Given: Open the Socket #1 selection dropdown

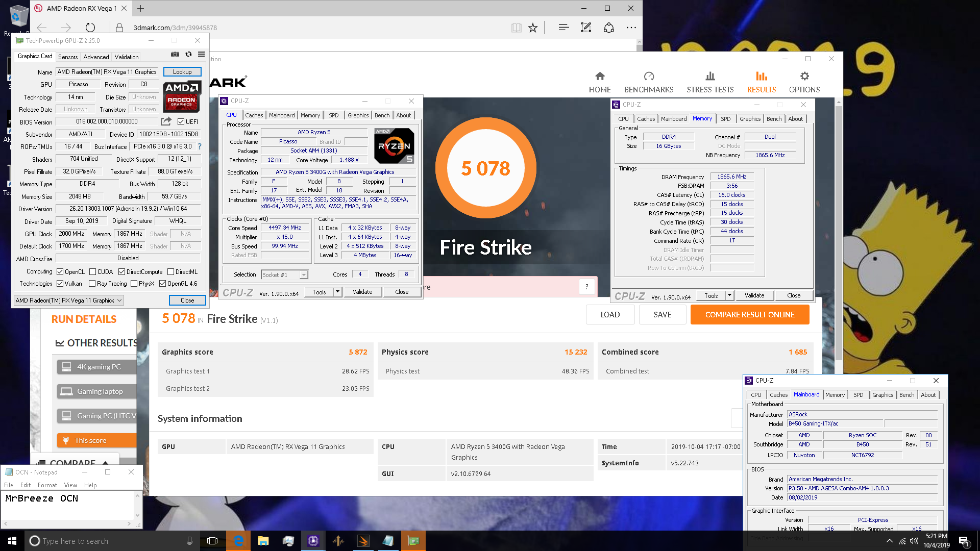Looking at the screenshot, I should point(284,274).
